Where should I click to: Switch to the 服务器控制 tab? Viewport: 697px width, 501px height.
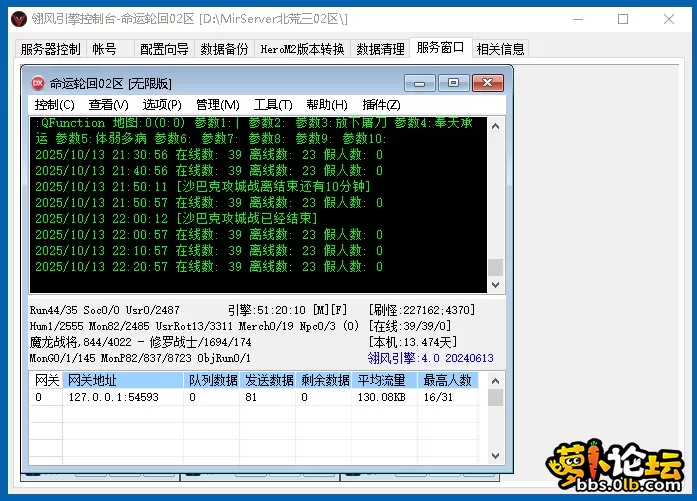tap(50, 49)
